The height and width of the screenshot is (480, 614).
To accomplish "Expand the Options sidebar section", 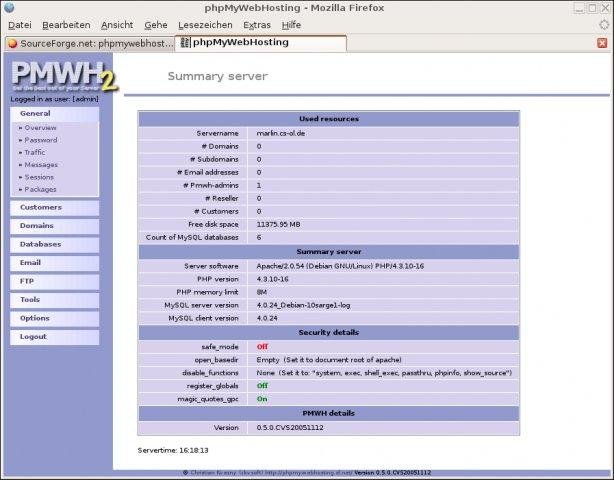I will [x=54, y=318].
